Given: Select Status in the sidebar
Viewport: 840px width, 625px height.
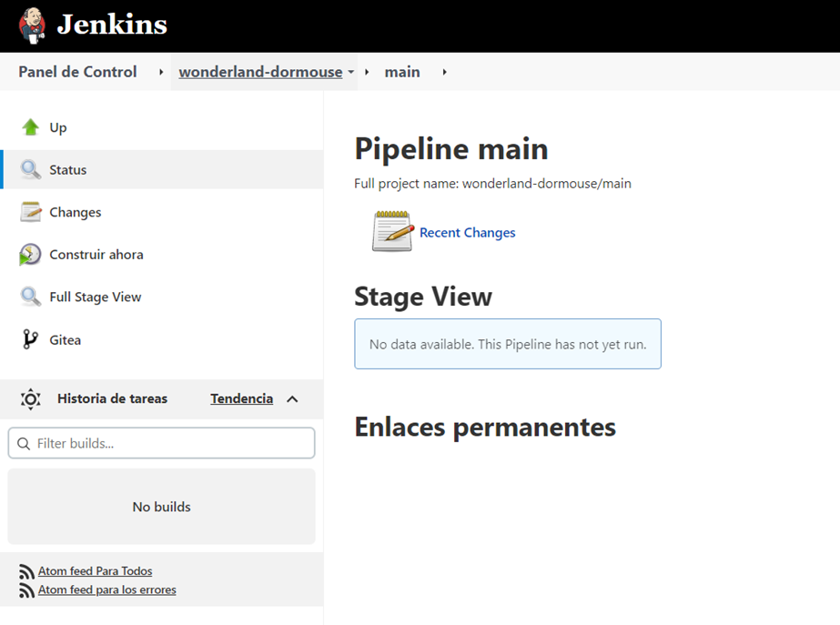Looking at the screenshot, I should click(x=68, y=170).
